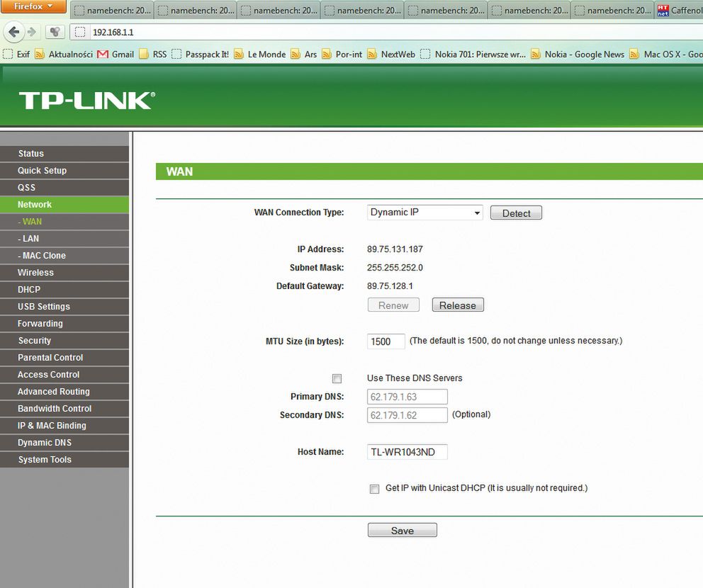Open the WAN Connection Type dropdown
The width and height of the screenshot is (703, 588).
click(424, 213)
